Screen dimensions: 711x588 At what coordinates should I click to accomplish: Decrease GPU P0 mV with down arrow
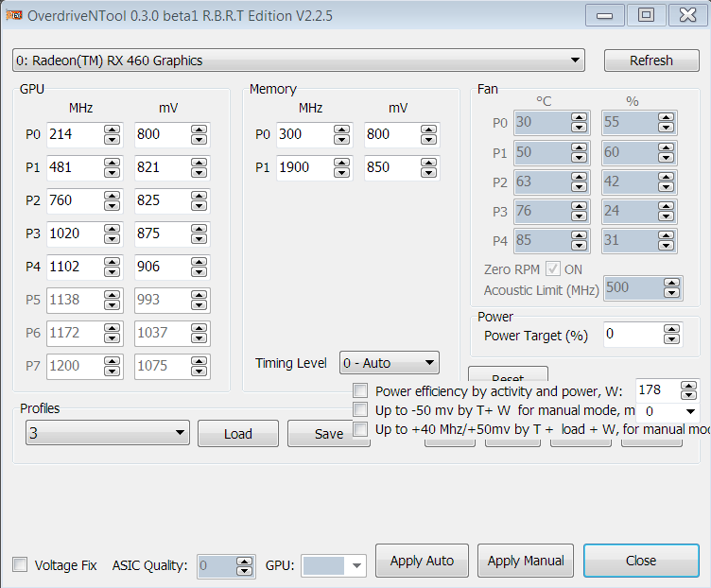pyautogui.click(x=199, y=139)
